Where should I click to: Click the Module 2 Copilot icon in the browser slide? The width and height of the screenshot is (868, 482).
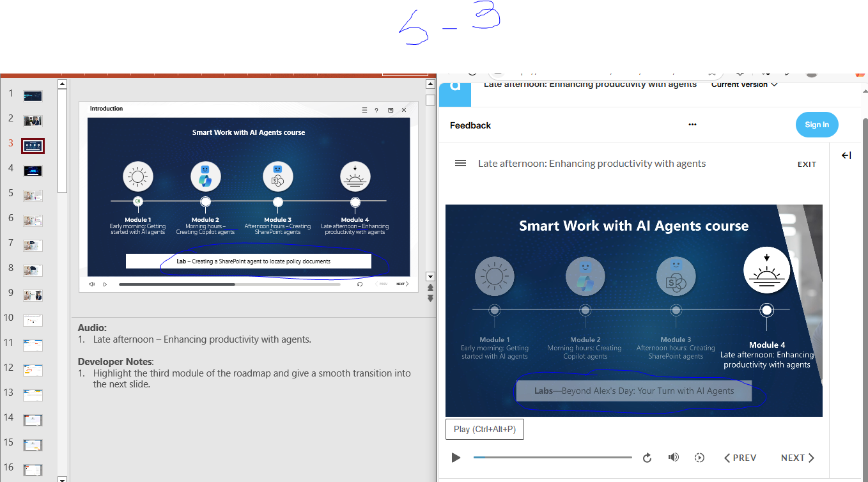click(x=585, y=276)
